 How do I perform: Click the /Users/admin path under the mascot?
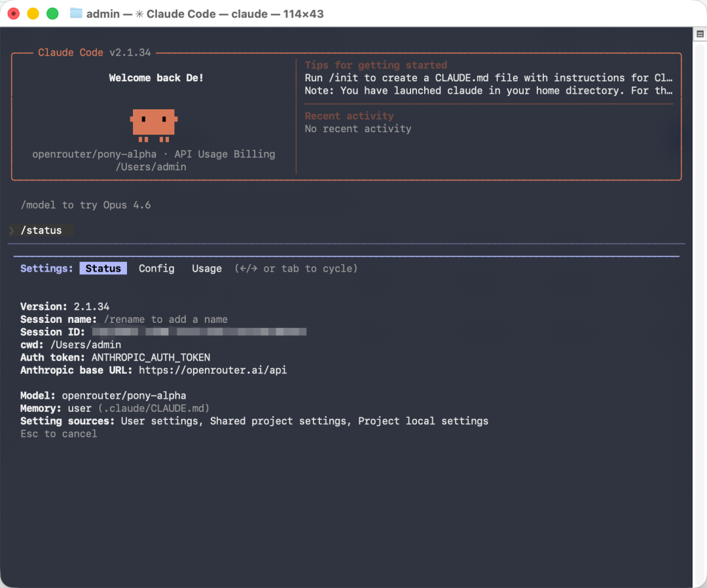pyautogui.click(x=151, y=167)
